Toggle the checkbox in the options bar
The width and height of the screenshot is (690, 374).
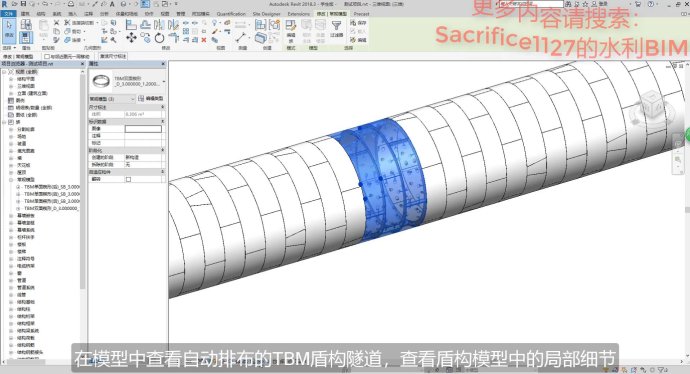point(47,57)
